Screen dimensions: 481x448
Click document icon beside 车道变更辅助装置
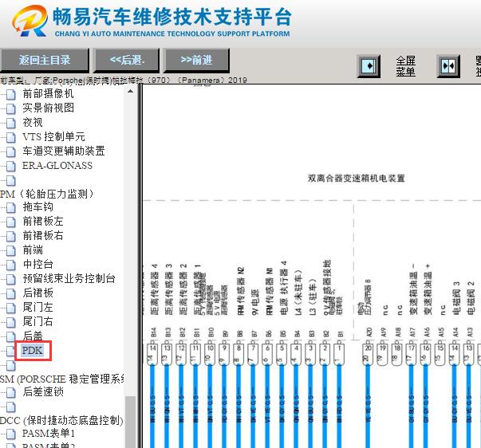(x=11, y=151)
